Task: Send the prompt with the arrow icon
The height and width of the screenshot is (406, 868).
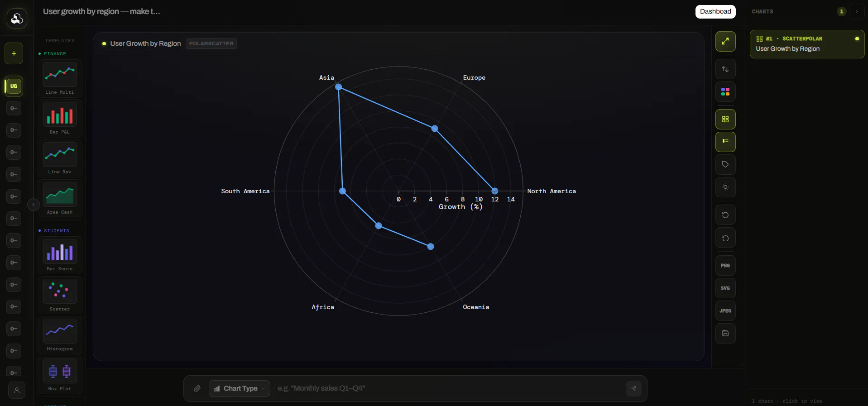Action: [633, 388]
